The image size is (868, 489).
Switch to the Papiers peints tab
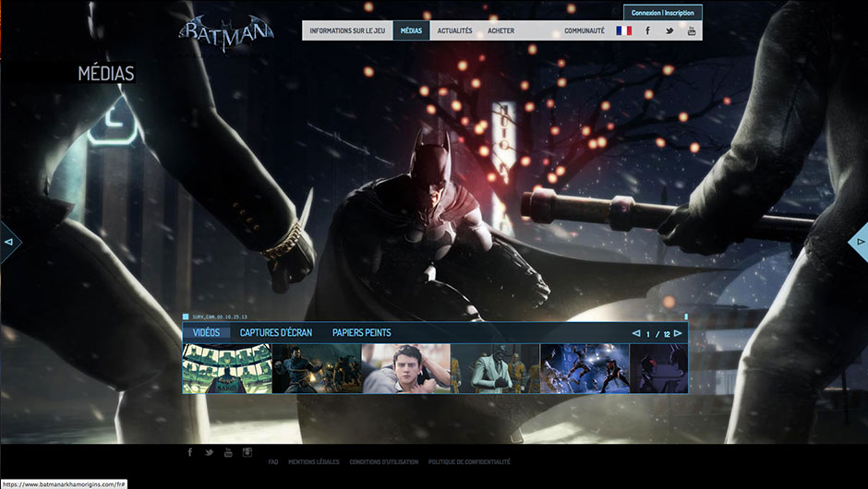point(361,332)
